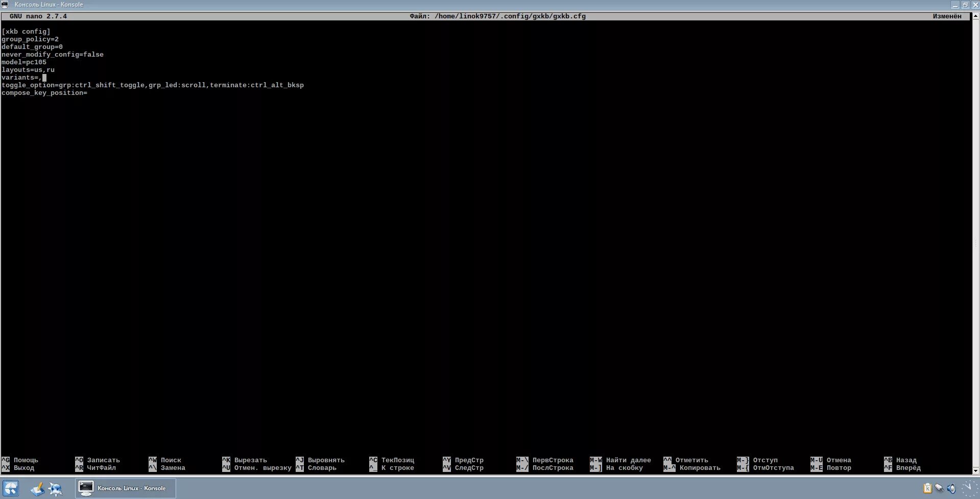Click the M-W Найти далее shortcut label
The image size is (980, 499).
click(x=620, y=460)
